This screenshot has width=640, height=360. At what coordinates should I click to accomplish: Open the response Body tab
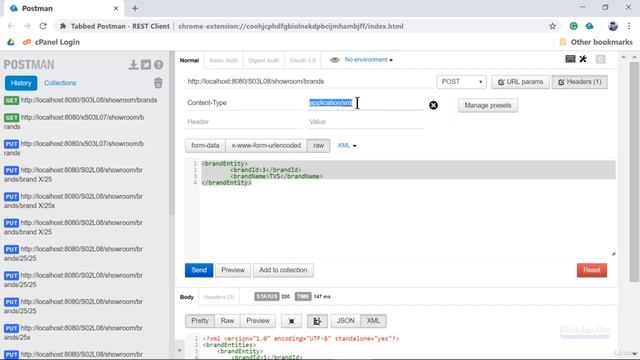[x=187, y=297]
